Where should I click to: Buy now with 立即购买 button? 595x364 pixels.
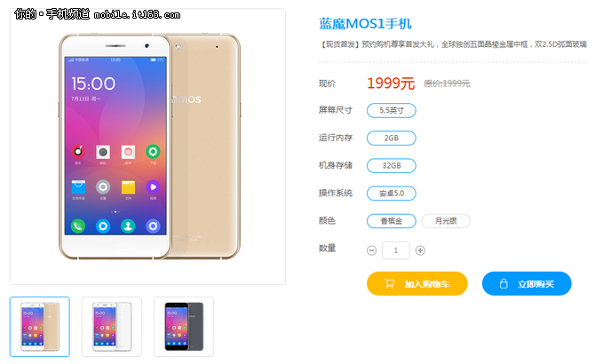pyautogui.click(x=527, y=283)
